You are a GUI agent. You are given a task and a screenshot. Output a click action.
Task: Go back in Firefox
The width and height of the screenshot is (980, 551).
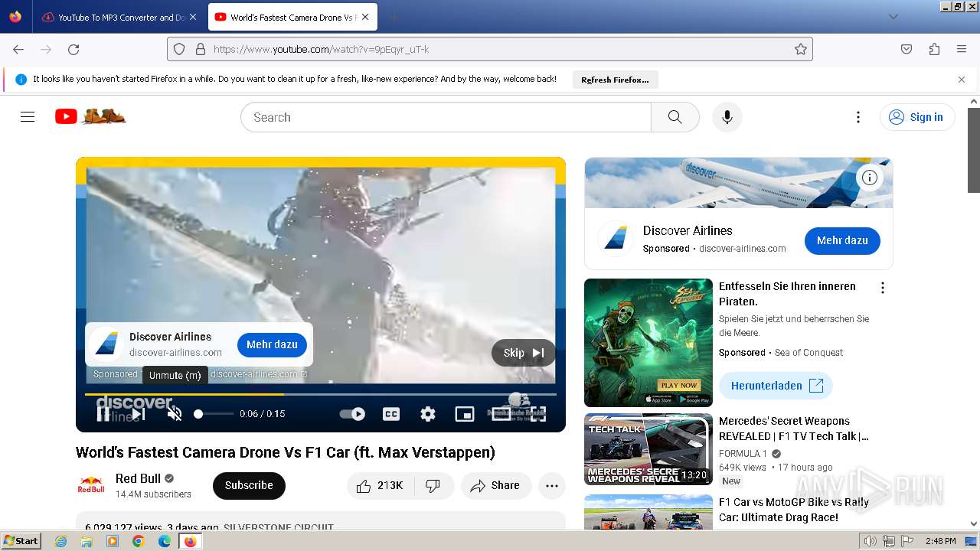pyautogui.click(x=18, y=49)
